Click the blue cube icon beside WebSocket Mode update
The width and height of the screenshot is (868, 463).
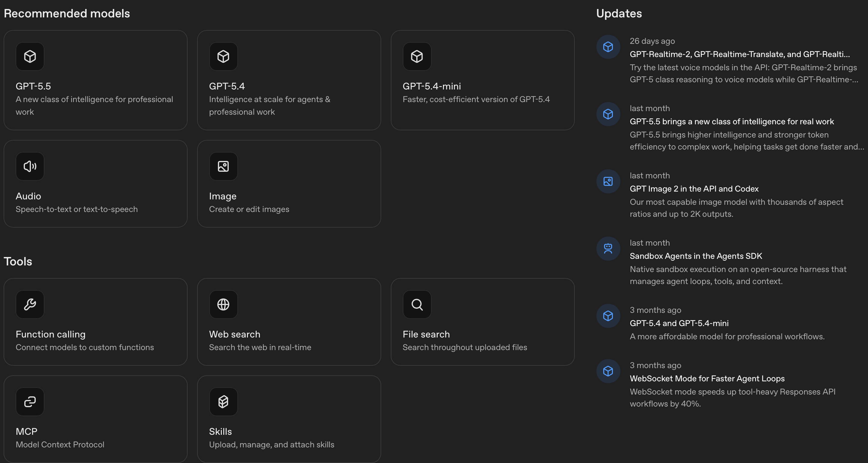(608, 371)
